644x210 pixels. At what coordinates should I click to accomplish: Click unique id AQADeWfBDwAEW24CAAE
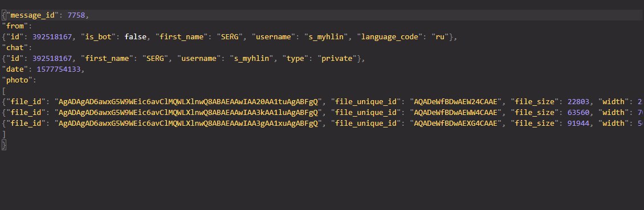pyautogui.click(x=456, y=102)
